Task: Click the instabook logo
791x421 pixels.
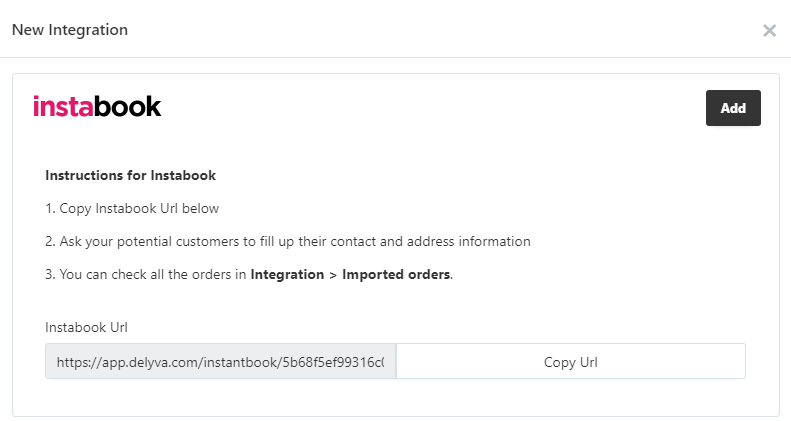Action: [x=97, y=107]
